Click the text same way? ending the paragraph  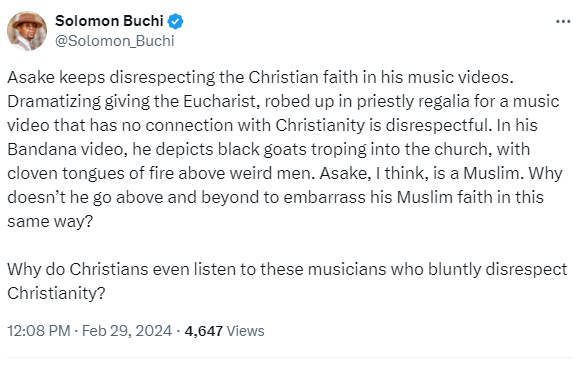point(50,222)
